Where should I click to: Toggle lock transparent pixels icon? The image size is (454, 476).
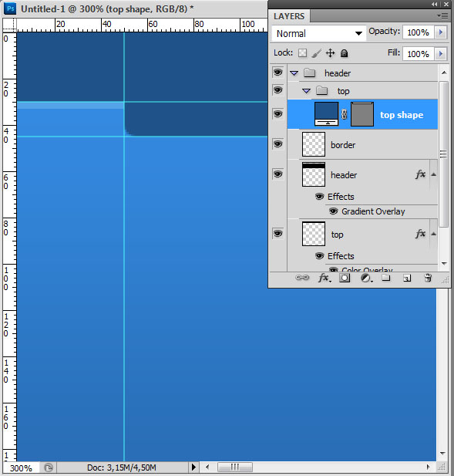tap(302, 53)
